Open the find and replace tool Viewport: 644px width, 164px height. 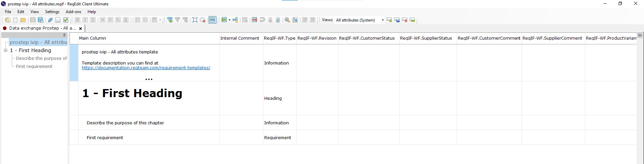[295, 20]
